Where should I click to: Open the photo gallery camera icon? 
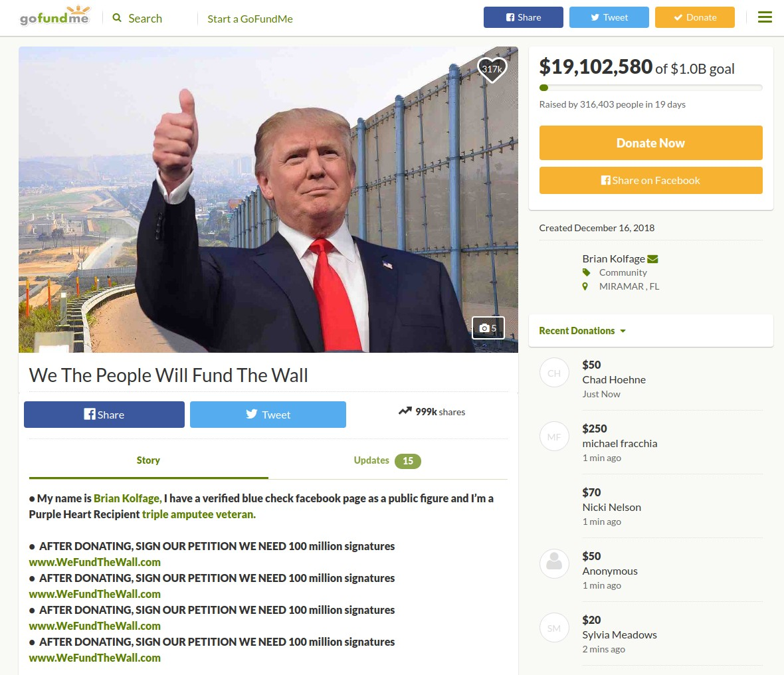click(x=488, y=328)
